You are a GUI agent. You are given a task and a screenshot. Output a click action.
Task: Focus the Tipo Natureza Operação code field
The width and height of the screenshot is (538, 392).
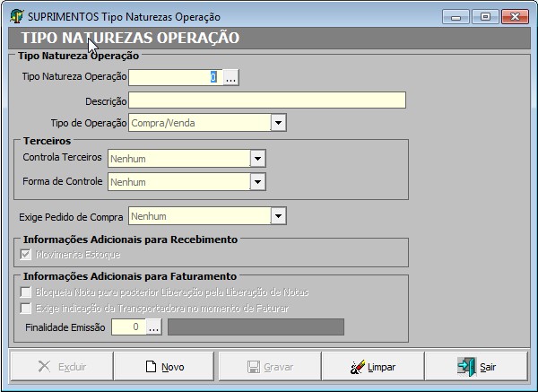point(175,78)
